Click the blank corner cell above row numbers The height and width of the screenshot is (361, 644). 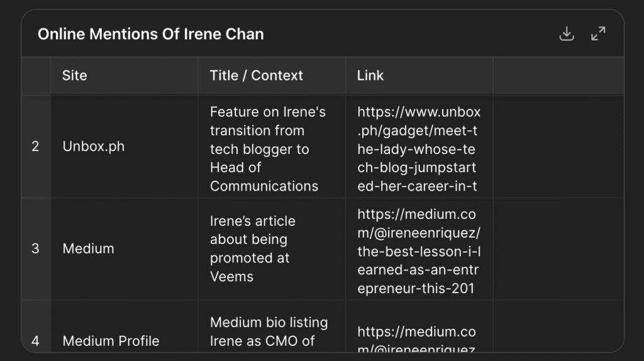coord(36,75)
